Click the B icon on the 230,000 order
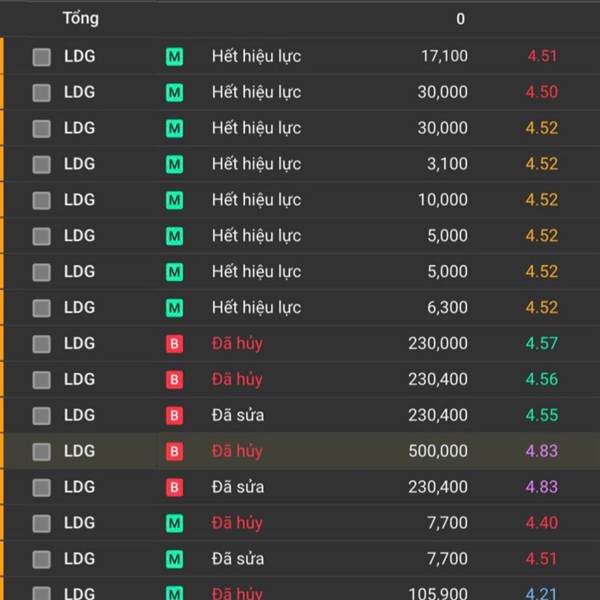This screenshot has height=600, width=600. point(174,344)
